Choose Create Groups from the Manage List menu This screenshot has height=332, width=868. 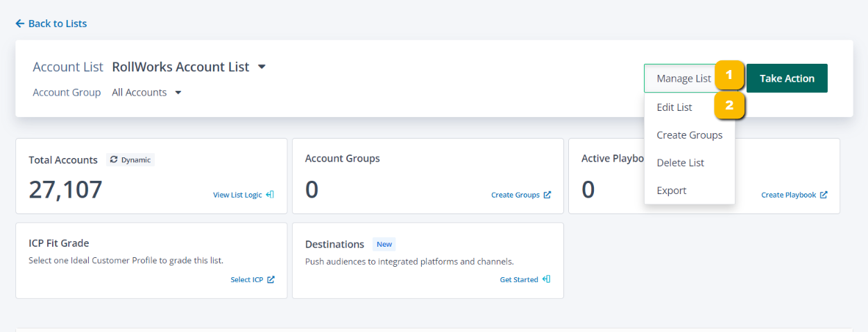click(x=690, y=135)
